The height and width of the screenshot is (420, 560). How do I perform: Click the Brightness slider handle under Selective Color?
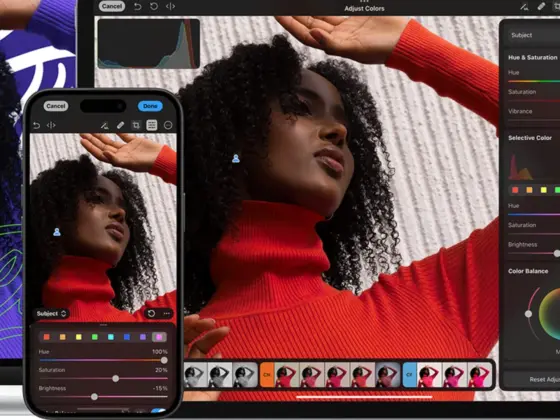(557, 253)
